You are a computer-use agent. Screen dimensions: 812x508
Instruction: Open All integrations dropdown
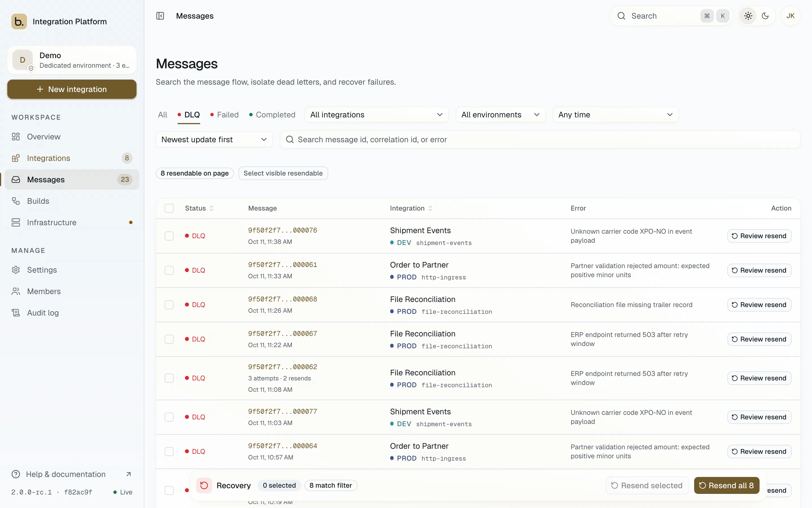point(376,115)
